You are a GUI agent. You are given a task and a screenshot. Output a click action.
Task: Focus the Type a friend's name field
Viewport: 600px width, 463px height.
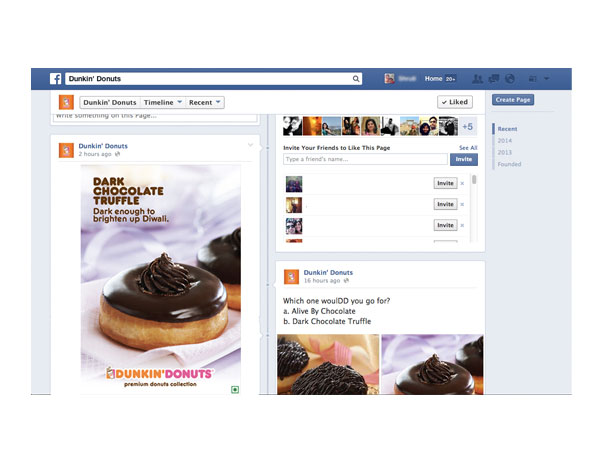pos(365,159)
